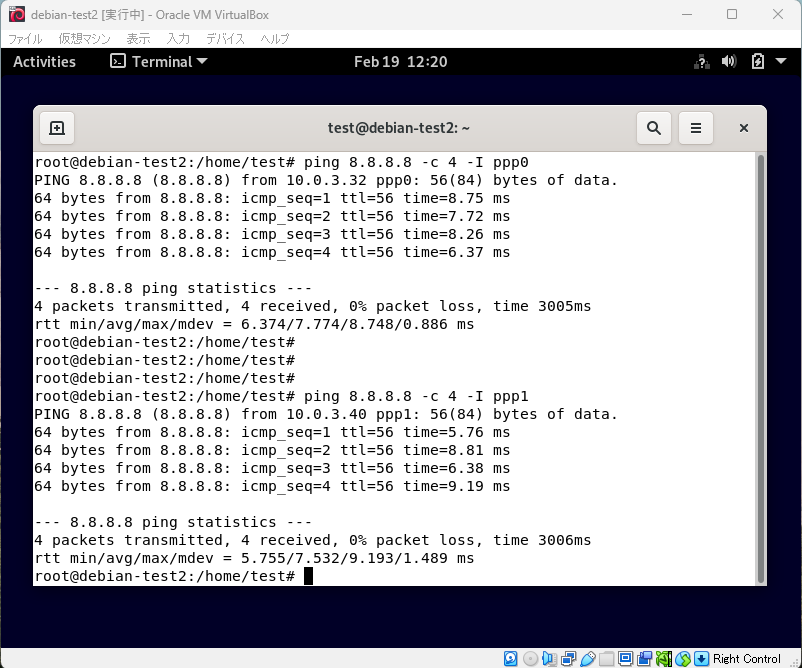Click the VirtualBox app icon in title bar

pyautogui.click(x=16, y=14)
